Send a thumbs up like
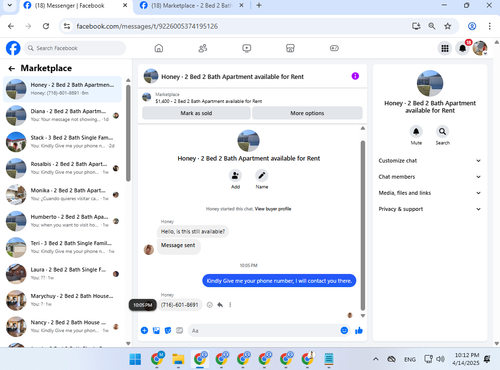 [359, 330]
